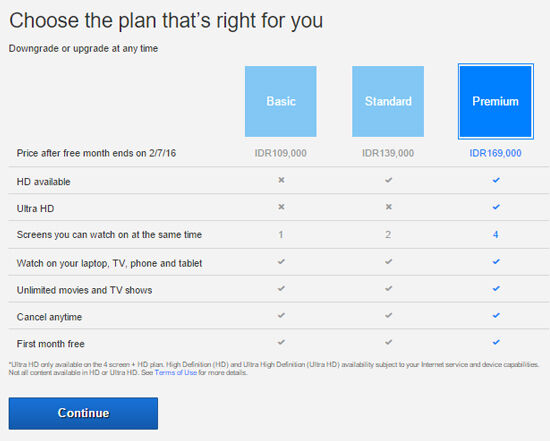
Task: Click the HD available checkmark under Standard
Action: tap(388, 180)
